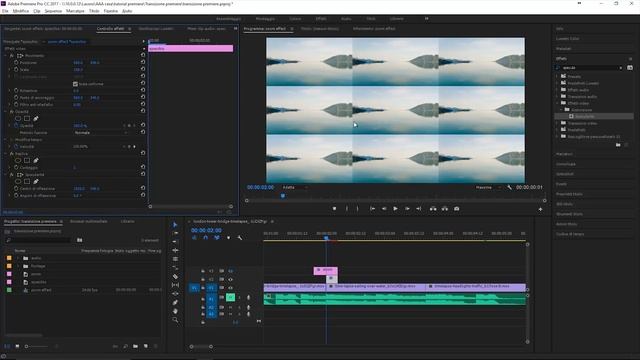This screenshot has width=640, height=360.
Task: Select the Specularità effect in Effects list
Action: [x=585, y=116]
